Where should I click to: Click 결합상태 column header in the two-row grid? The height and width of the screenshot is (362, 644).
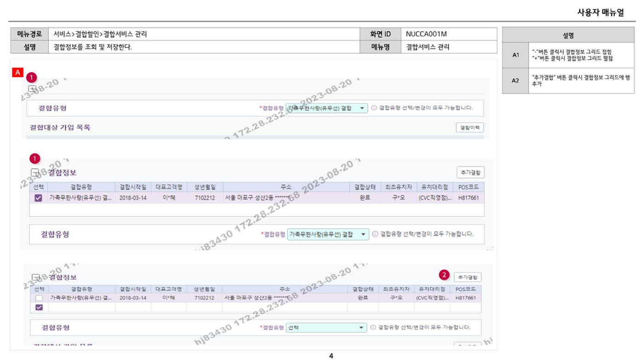coord(363,289)
